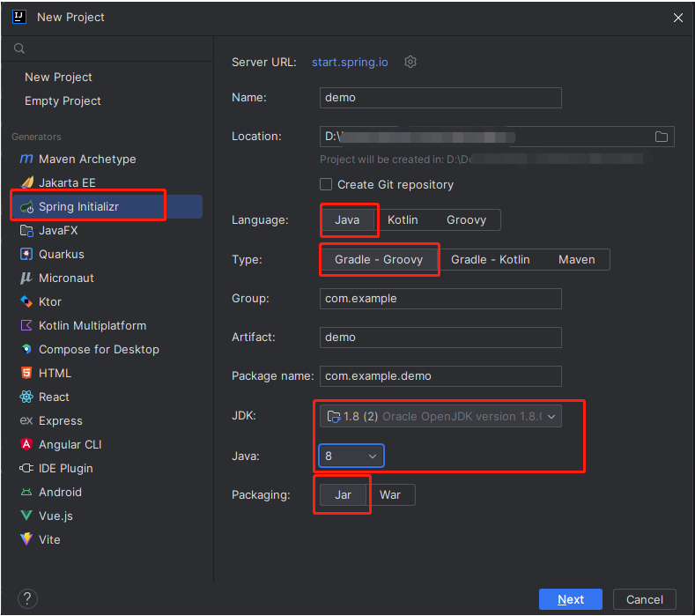
Task: Click the Name input field
Action: point(440,98)
